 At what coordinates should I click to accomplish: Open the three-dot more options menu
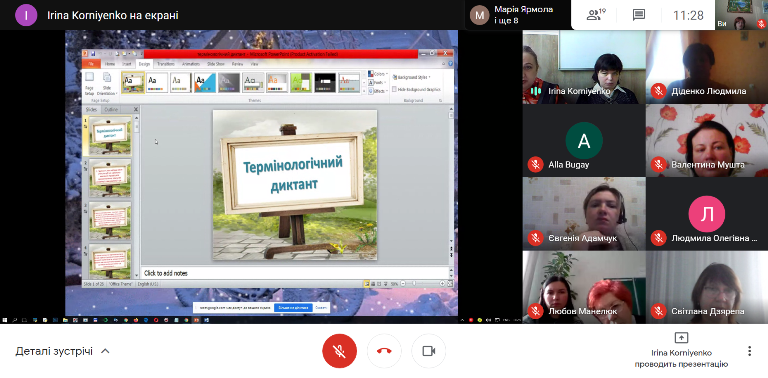[749, 351]
